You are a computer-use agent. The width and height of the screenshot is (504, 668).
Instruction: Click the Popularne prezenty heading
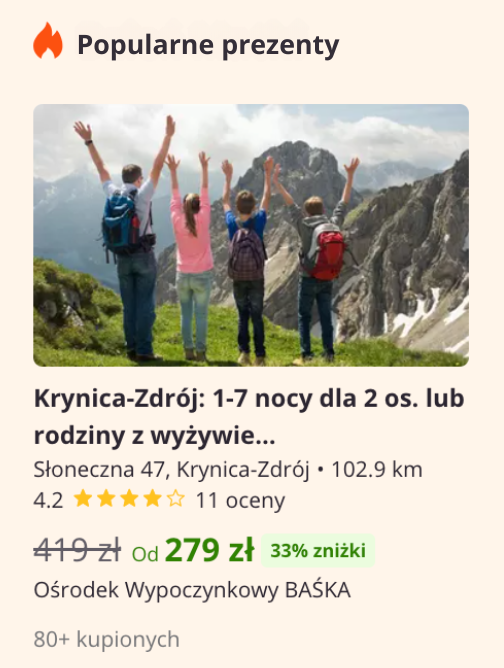tap(208, 45)
